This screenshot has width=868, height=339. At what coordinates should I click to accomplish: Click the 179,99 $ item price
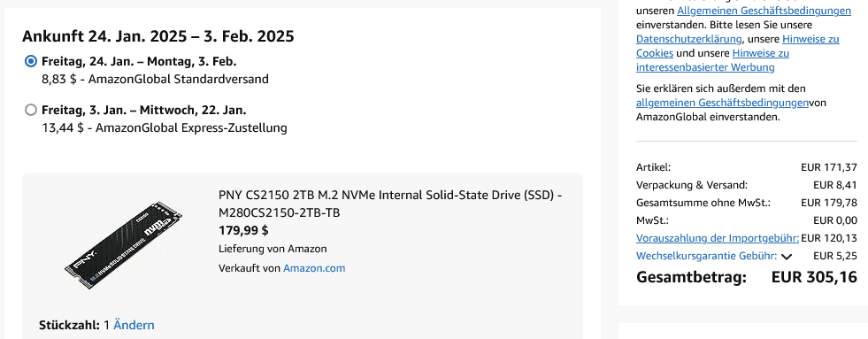coord(243,230)
